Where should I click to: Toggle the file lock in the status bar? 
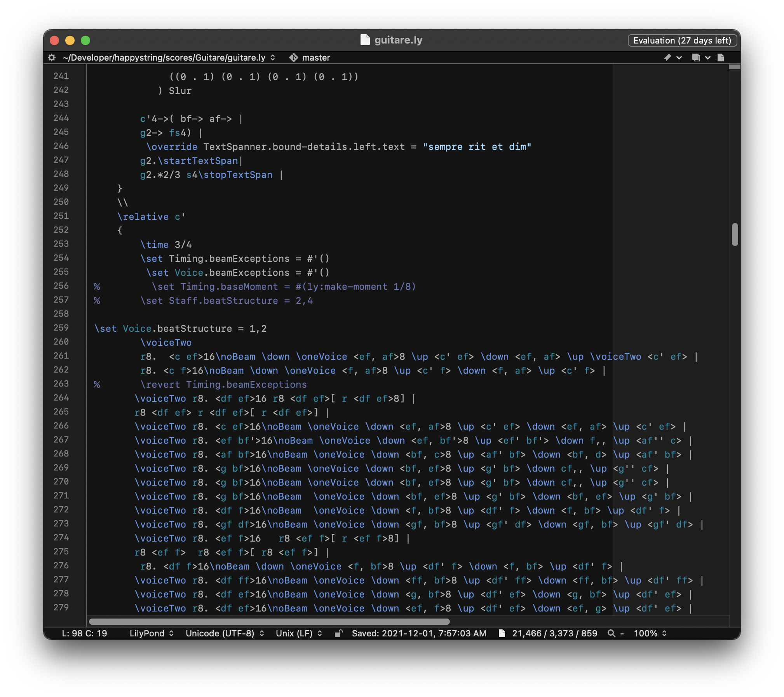[x=338, y=633]
